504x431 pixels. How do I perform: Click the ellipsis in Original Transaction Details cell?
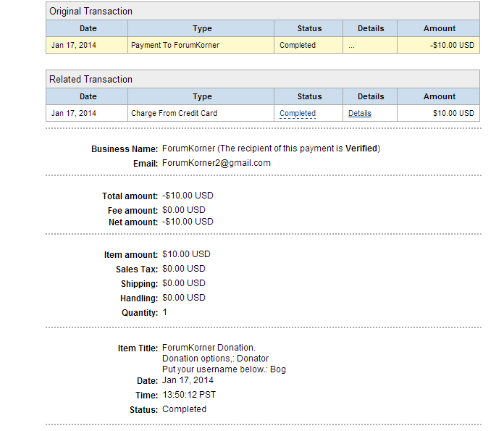351,47
